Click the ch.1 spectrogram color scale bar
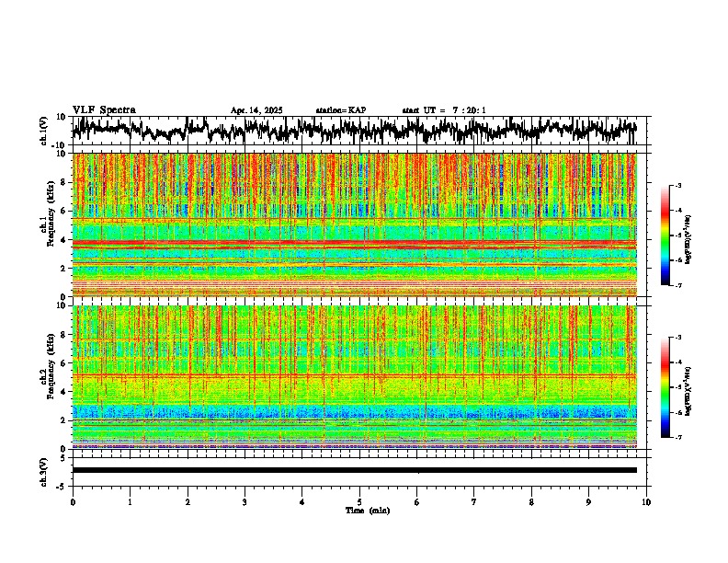This screenshot has height=563, width=728. 665,236
